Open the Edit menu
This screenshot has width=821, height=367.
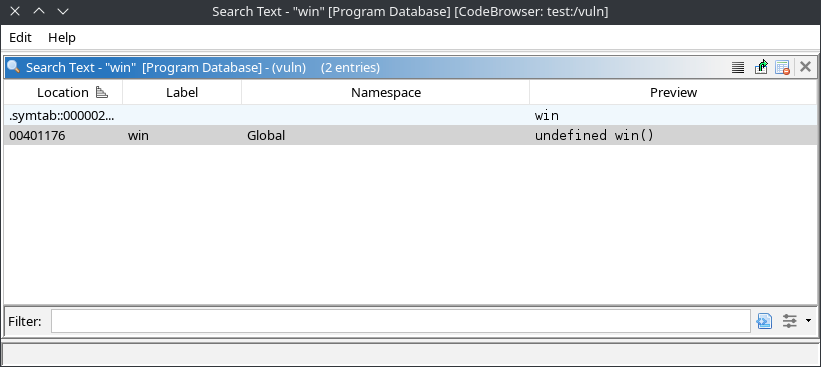pos(20,38)
